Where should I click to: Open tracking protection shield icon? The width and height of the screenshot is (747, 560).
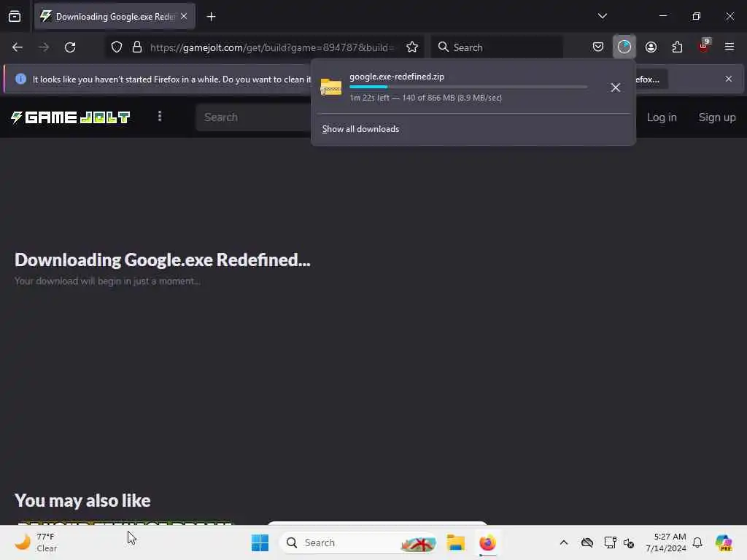(x=117, y=47)
